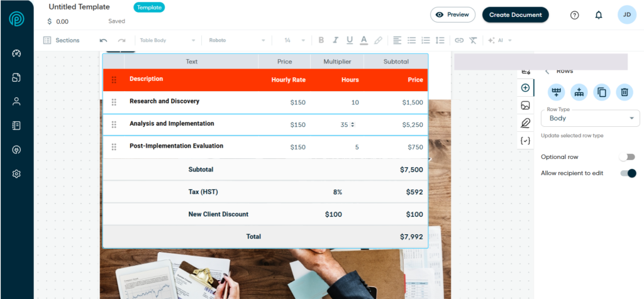Open the settings gear in left sidebar
Screen dimensions: 644x299
coord(16,174)
